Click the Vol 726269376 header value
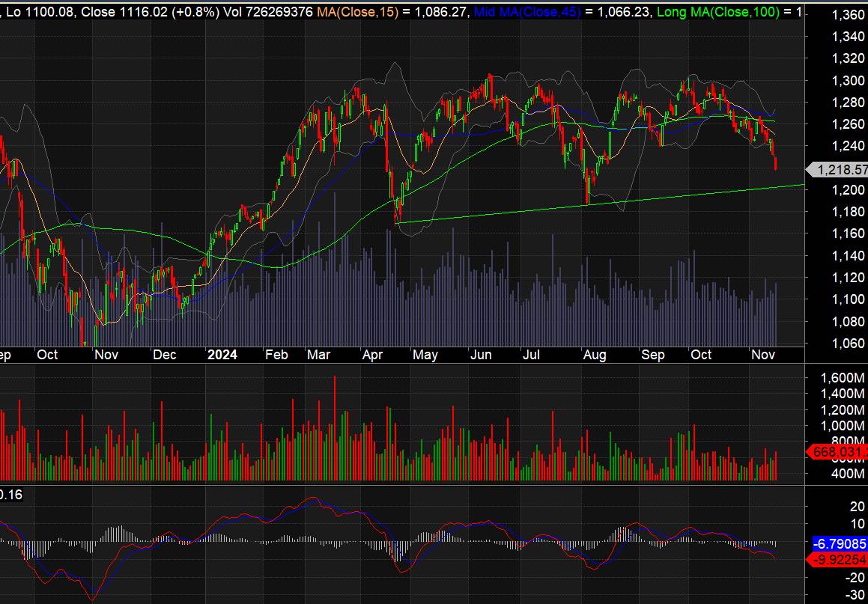 [267, 12]
